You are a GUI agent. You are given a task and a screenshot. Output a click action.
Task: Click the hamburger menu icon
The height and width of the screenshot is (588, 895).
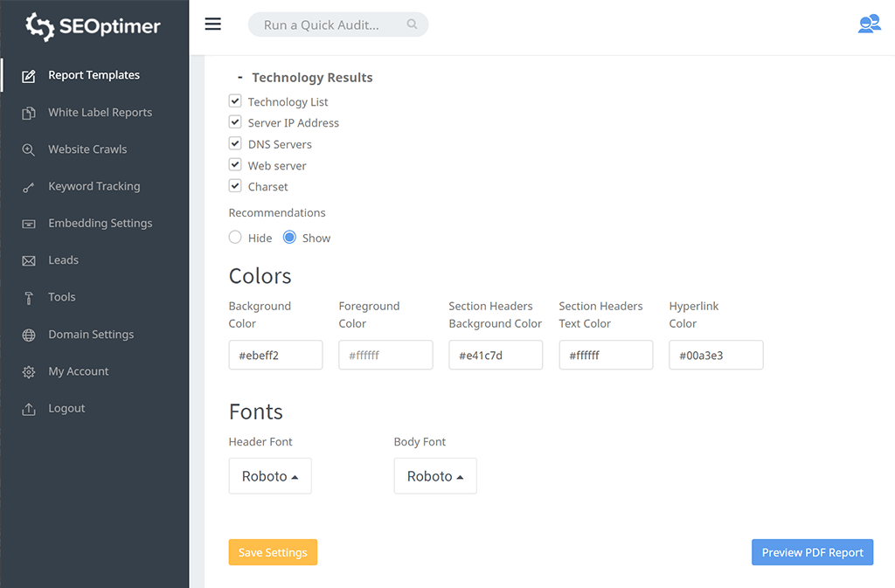point(212,24)
